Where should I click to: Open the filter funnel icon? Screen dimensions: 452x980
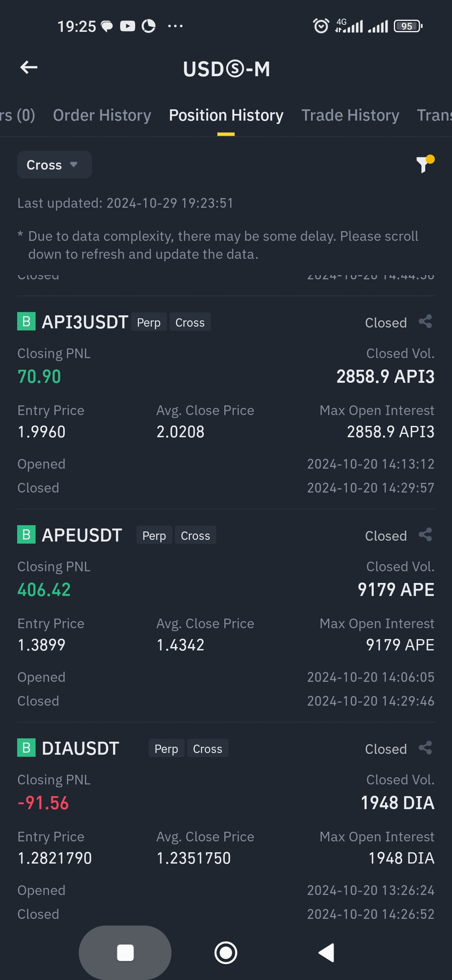point(424,164)
